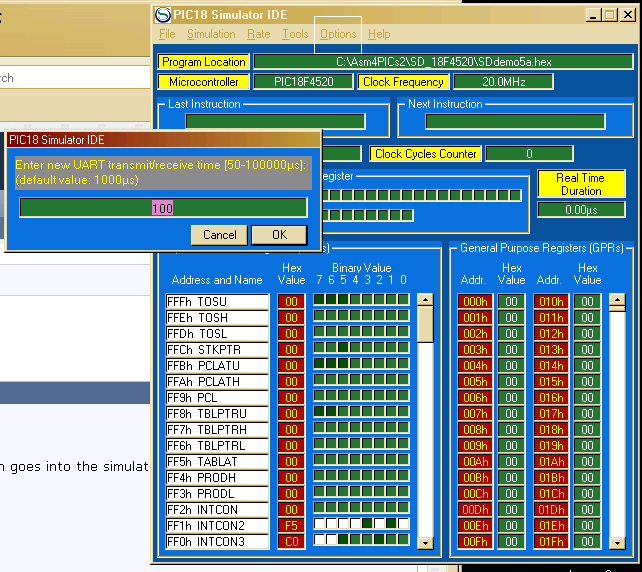
Task: Click the Clock Frequency label
Action: [403, 82]
